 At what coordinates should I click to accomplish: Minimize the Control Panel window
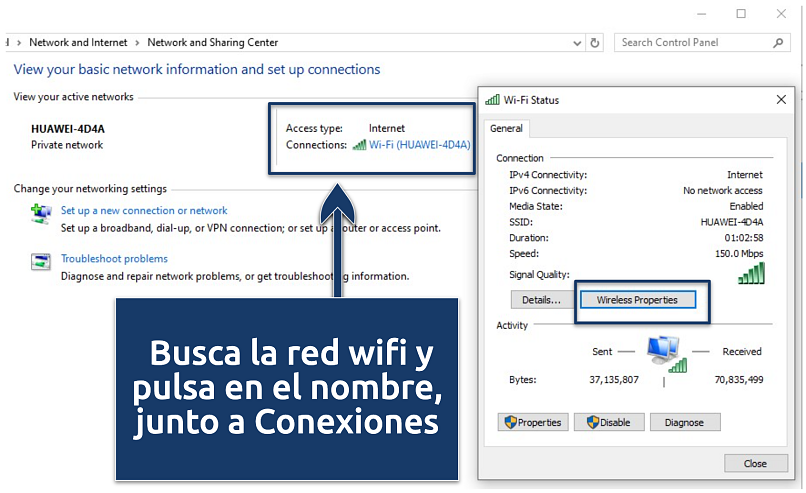tap(701, 14)
